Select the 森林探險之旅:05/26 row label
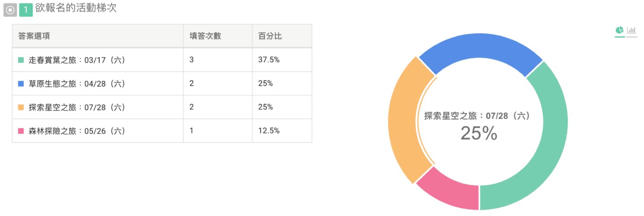 point(77,131)
